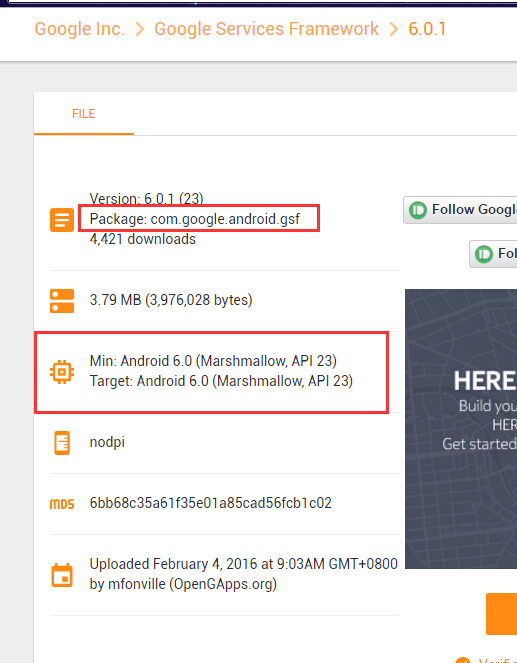Click the arrow after Google Services Framework

click(394, 29)
